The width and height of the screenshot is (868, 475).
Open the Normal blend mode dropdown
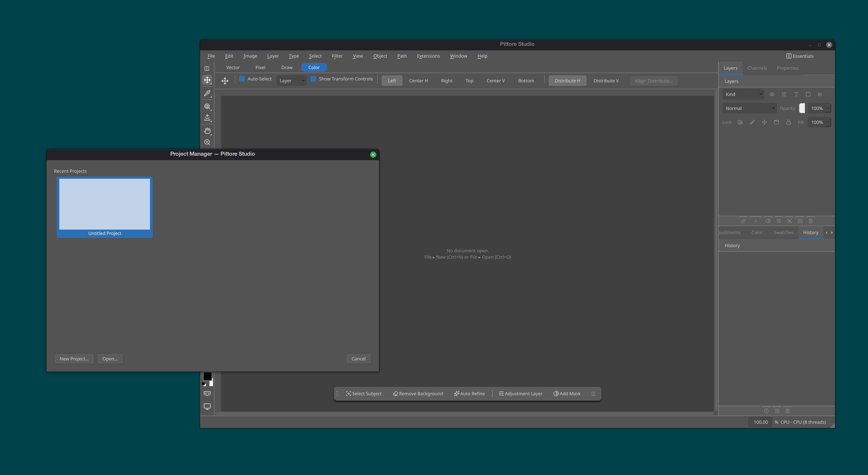(x=749, y=108)
